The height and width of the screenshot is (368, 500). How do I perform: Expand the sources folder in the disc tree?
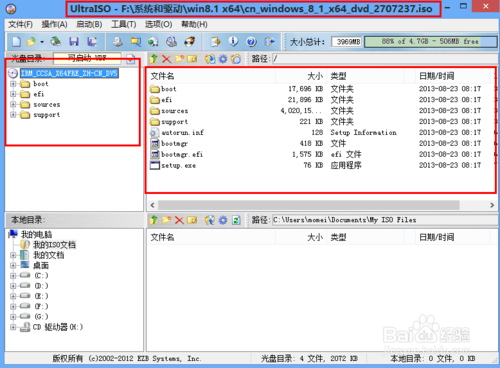point(13,104)
